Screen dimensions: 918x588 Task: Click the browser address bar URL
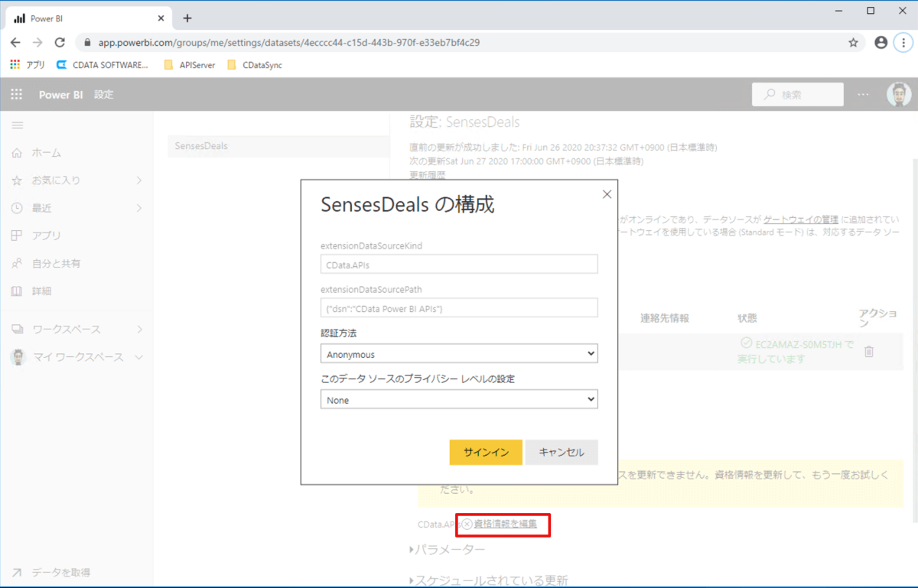(289, 43)
